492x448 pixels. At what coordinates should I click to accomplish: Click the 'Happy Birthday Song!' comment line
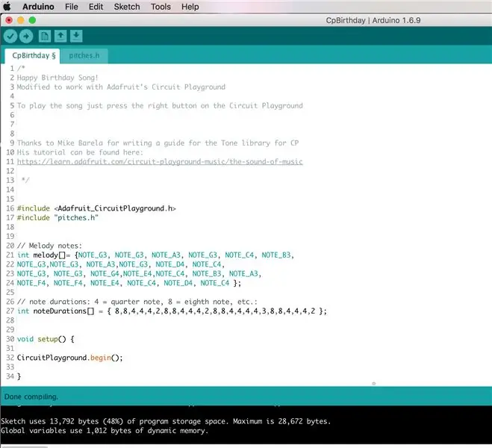pyautogui.click(x=57, y=78)
